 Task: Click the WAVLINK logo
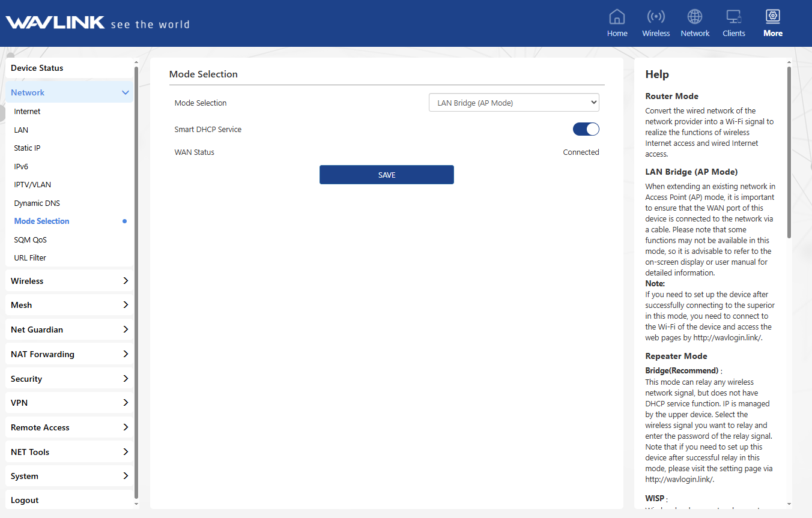coord(55,23)
